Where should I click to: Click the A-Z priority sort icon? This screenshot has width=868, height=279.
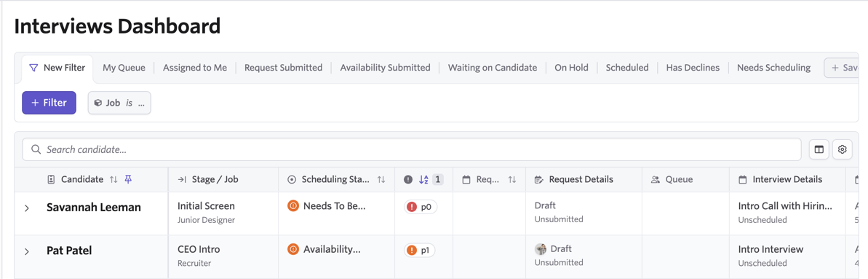coord(423,179)
